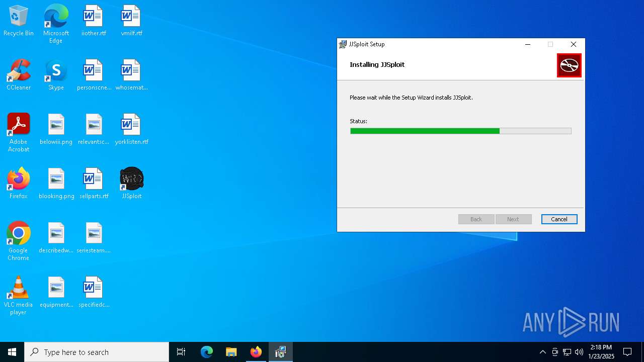Click the disabled Next button
This screenshot has height=362, width=644.
(x=513, y=219)
